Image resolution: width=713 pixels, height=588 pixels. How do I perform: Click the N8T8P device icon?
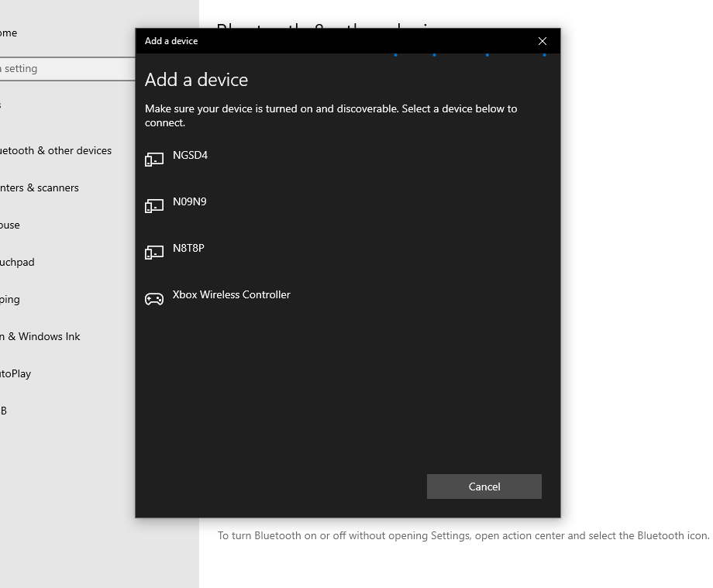click(154, 253)
